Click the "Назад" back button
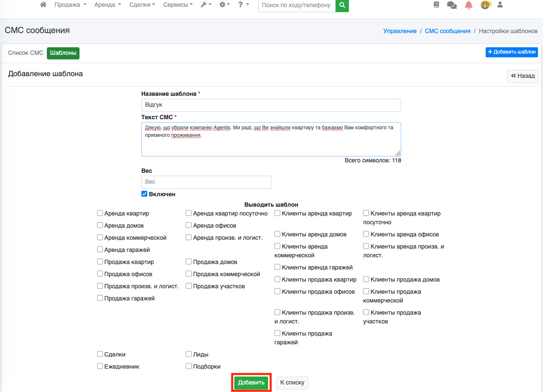Screen dimensions: 543x392 (523, 76)
